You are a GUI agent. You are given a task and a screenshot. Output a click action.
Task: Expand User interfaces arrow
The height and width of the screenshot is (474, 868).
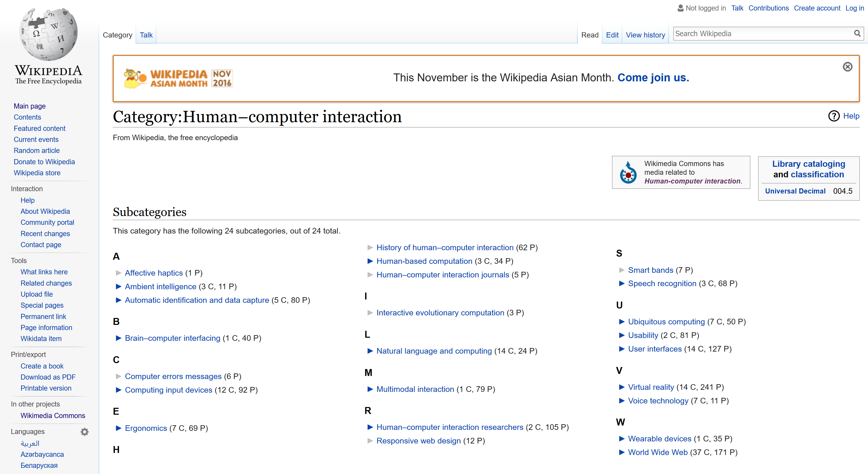pos(622,349)
